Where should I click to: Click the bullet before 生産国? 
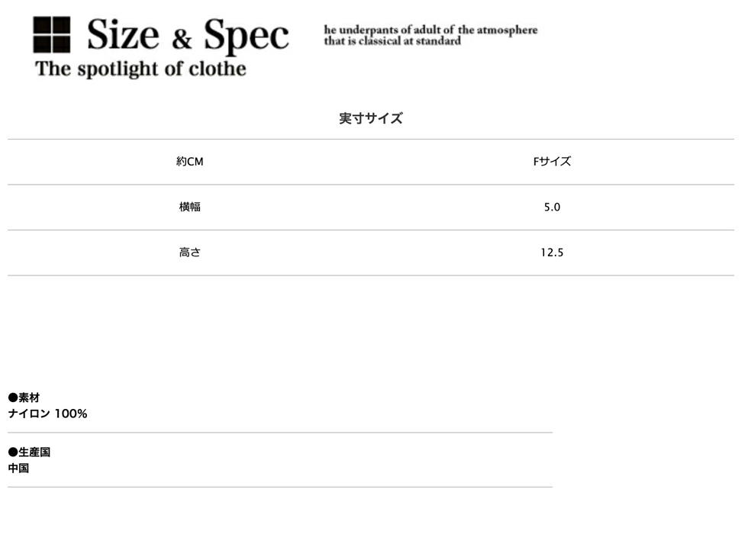(x=12, y=452)
